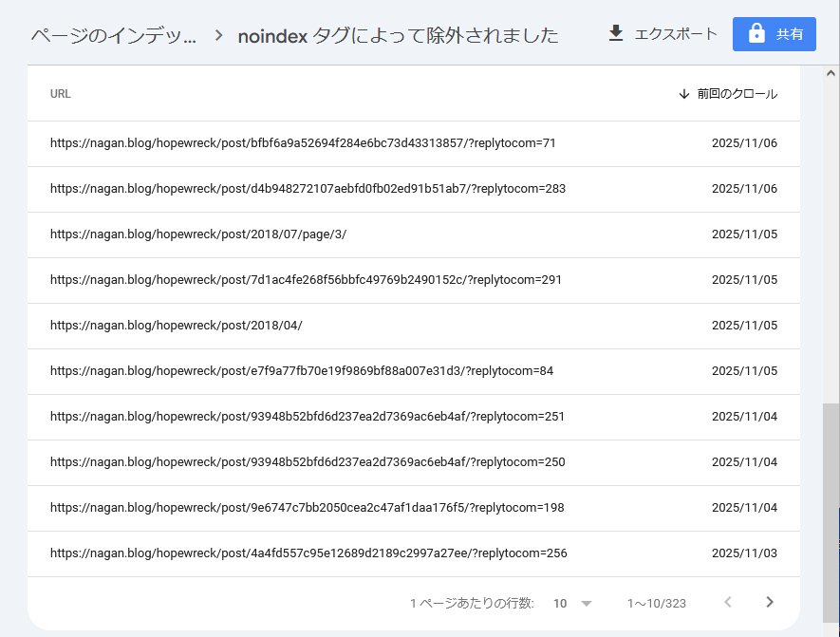Sort results by 前回のクロール date
This screenshot has height=637, width=840.
[738, 94]
